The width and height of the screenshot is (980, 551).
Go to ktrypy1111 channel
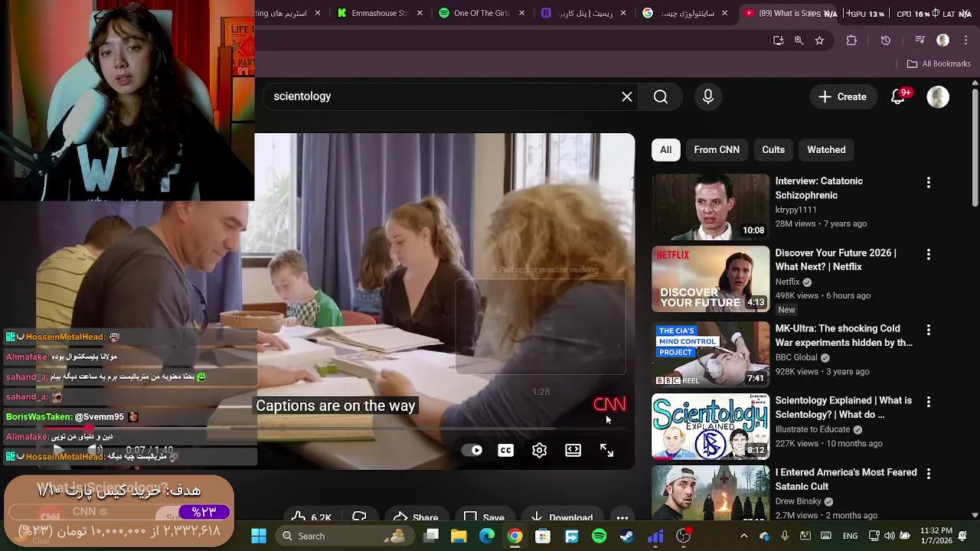point(795,210)
